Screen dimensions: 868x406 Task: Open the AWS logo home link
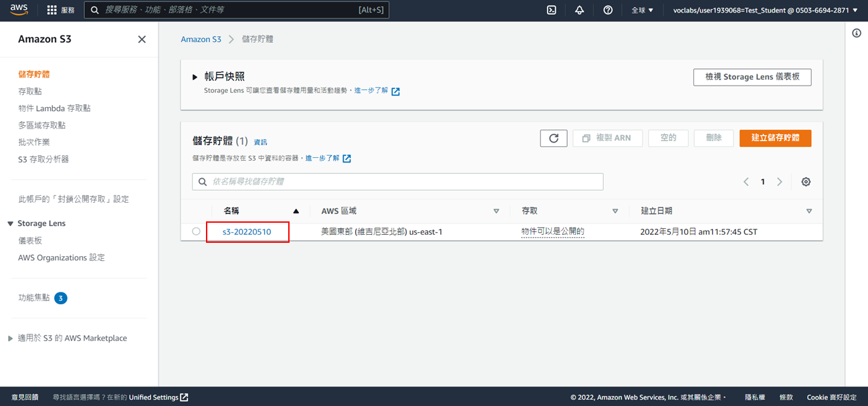point(19,10)
